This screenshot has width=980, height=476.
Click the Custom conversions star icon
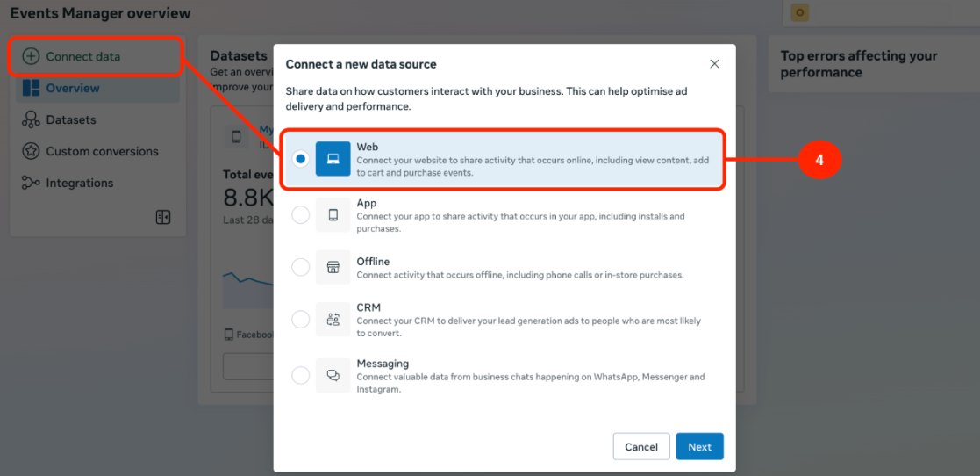(31, 151)
